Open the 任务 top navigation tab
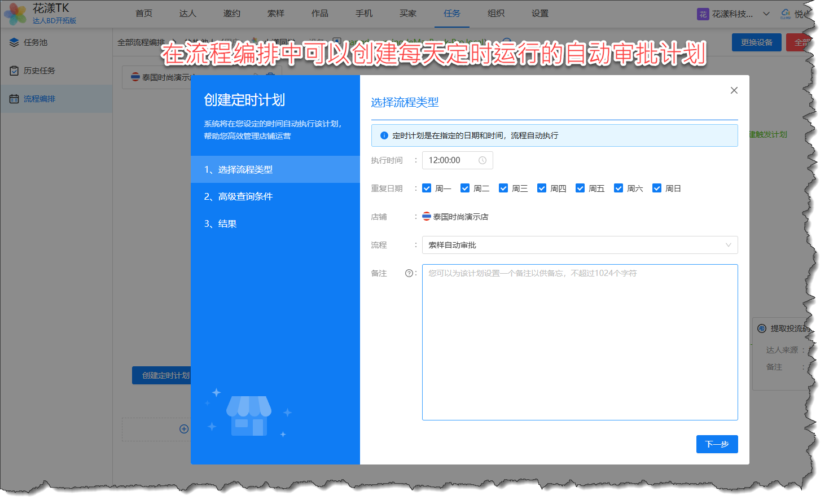The image size is (829, 504). tap(451, 14)
